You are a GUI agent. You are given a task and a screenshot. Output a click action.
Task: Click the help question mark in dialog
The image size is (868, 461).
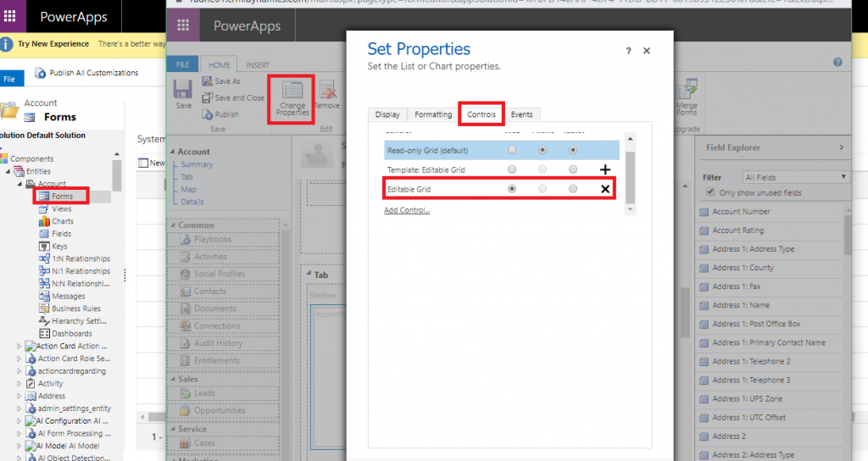point(628,51)
